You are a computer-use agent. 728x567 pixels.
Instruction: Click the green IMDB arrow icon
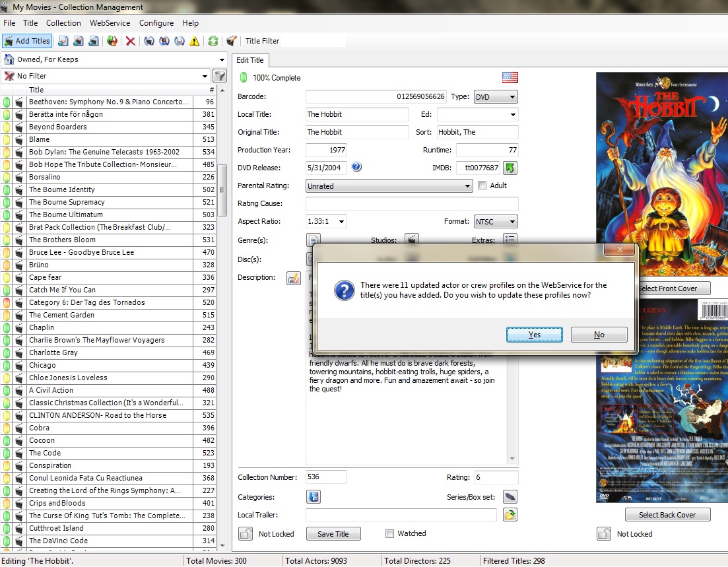click(510, 168)
